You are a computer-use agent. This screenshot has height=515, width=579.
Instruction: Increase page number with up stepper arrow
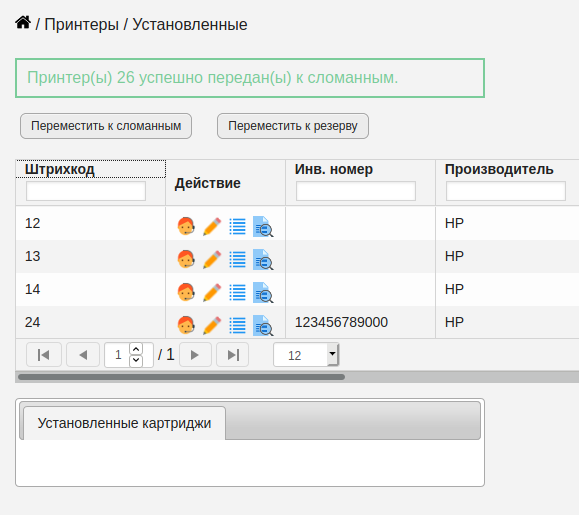136,349
